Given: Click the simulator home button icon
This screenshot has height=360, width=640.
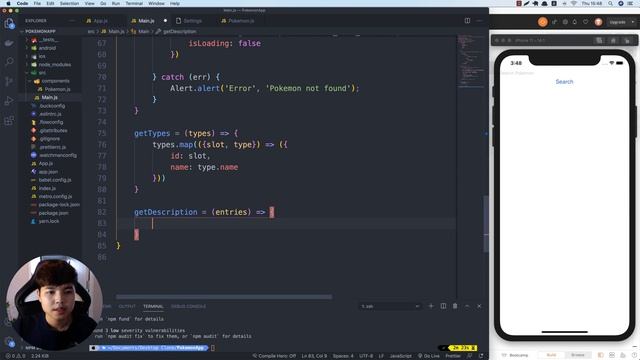Looking at the screenshot, I should (613, 40).
